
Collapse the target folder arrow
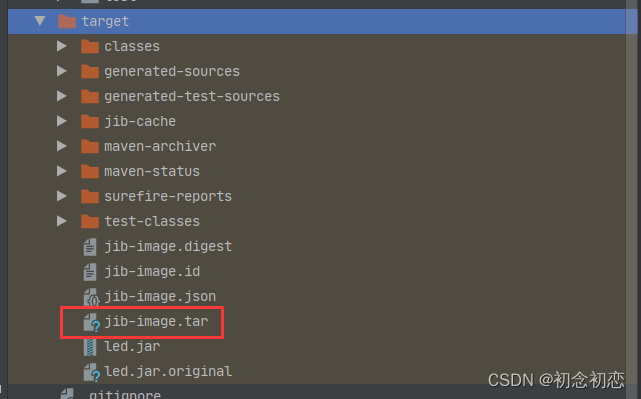coord(40,21)
